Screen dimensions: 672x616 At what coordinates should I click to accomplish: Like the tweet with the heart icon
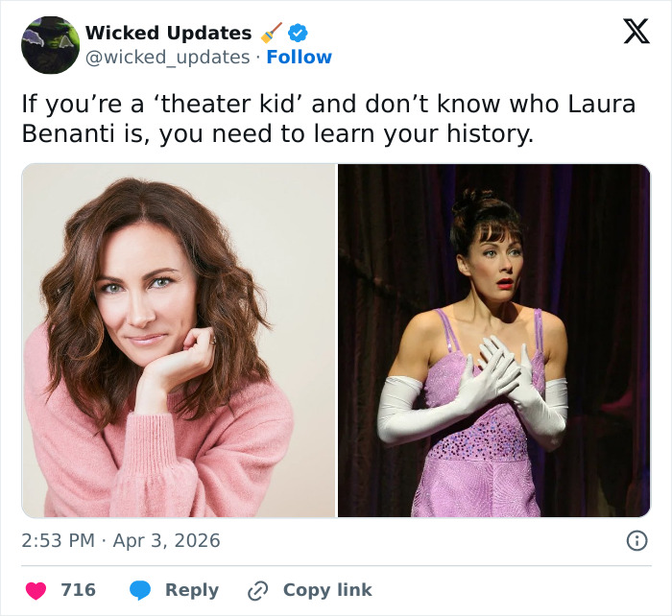(x=36, y=590)
